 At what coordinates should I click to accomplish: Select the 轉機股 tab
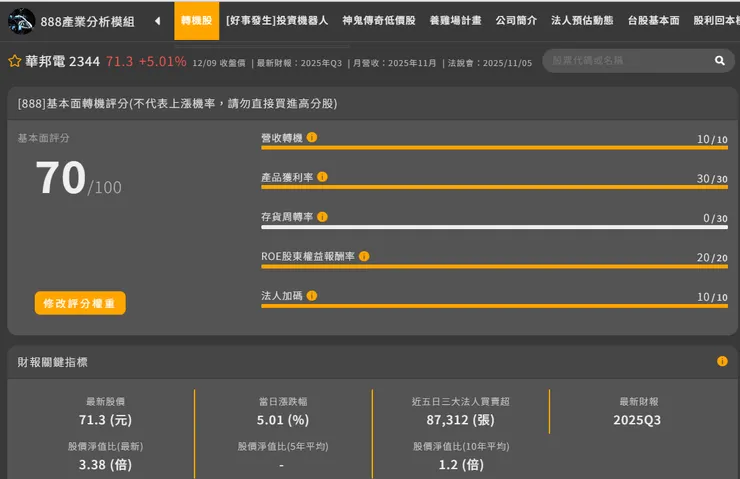click(x=196, y=21)
